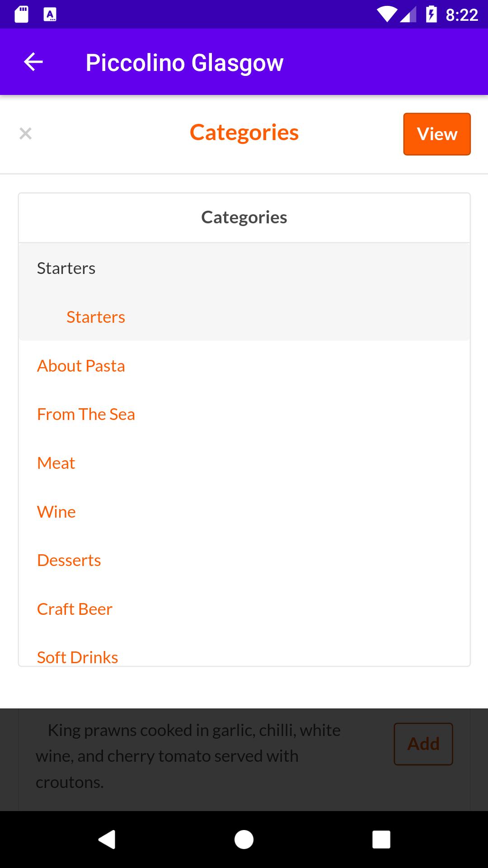Tap the SD card status bar icon
Image resolution: width=488 pixels, height=868 pixels.
pyautogui.click(x=21, y=14)
